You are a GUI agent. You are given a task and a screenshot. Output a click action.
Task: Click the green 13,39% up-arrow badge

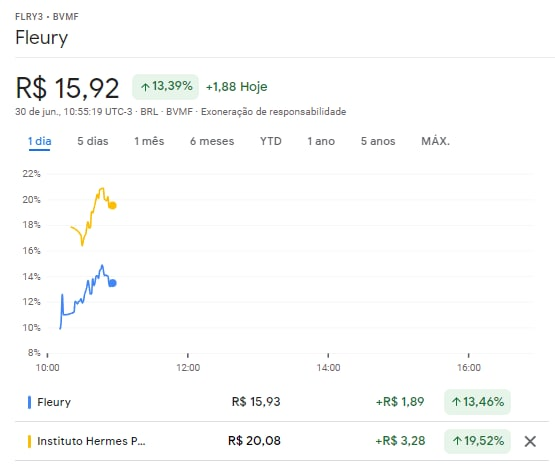point(165,87)
